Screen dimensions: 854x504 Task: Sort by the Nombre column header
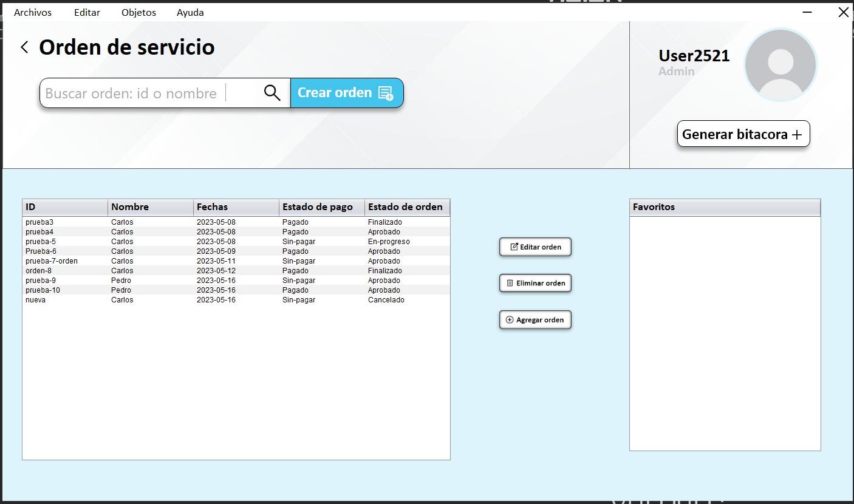coord(151,207)
